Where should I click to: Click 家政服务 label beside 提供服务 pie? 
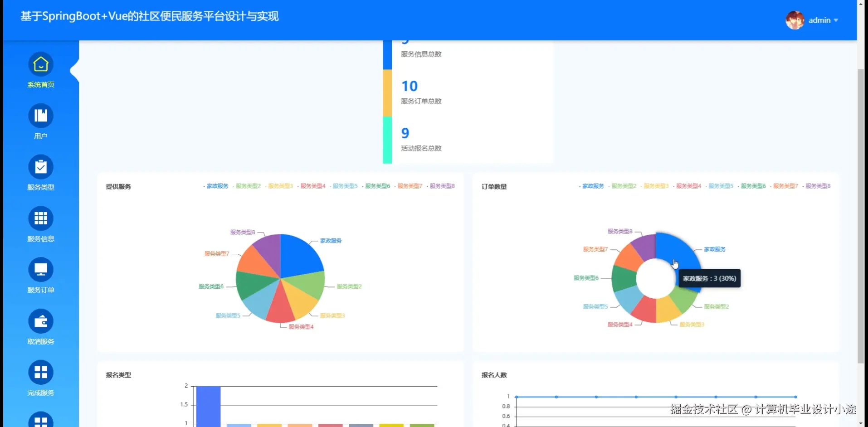tap(331, 241)
